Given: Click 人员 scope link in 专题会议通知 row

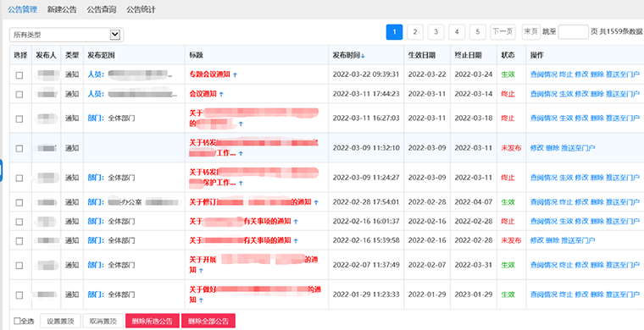Looking at the screenshot, I should [96, 74].
